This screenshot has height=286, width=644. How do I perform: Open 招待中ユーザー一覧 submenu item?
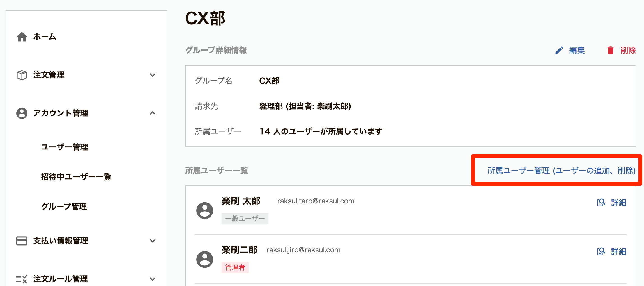pyautogui.click(x=76, y=177)
